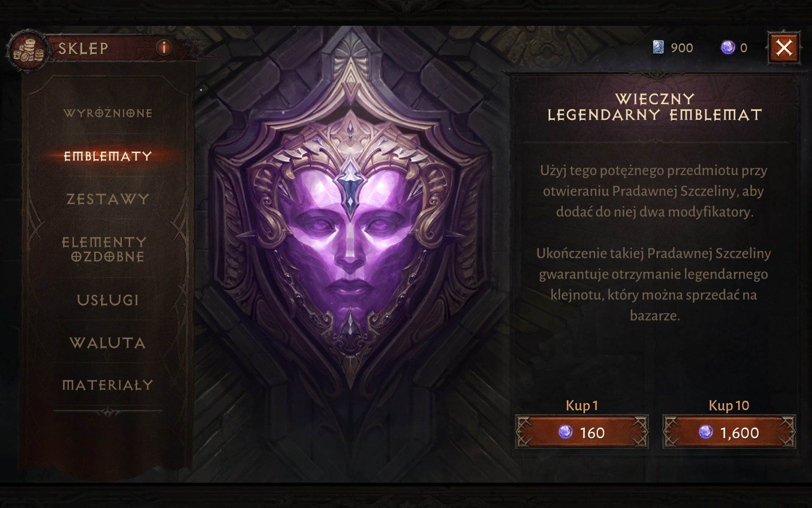Click the platinum currency icon showing 900
812x508 pixels.
coord(658,48)
